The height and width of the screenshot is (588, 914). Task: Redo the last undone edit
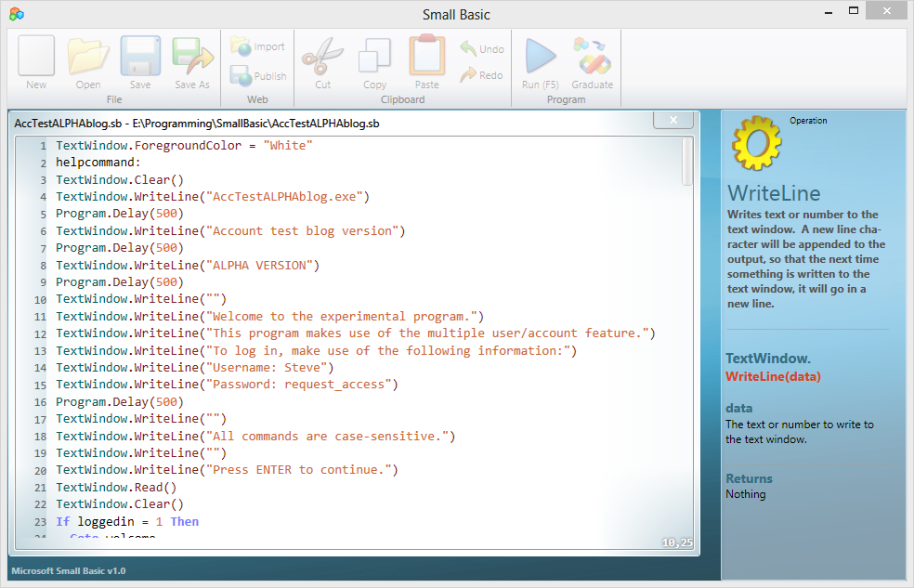pos(481,75)
